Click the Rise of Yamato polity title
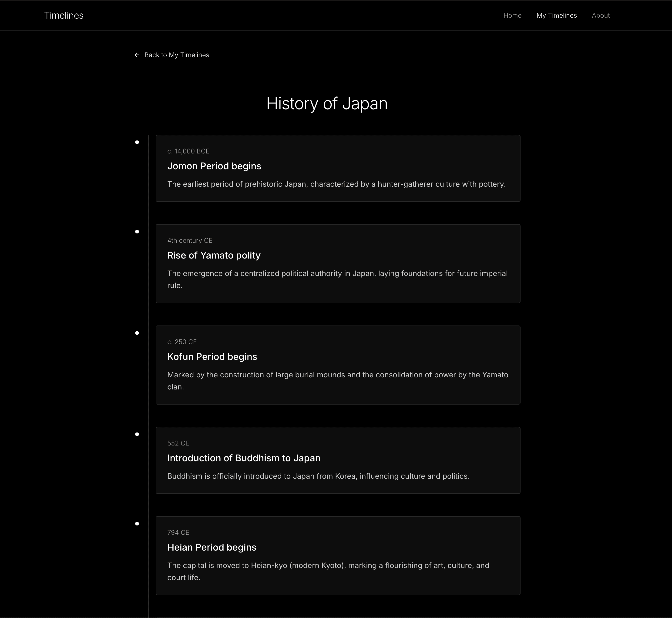 point(214,256)
